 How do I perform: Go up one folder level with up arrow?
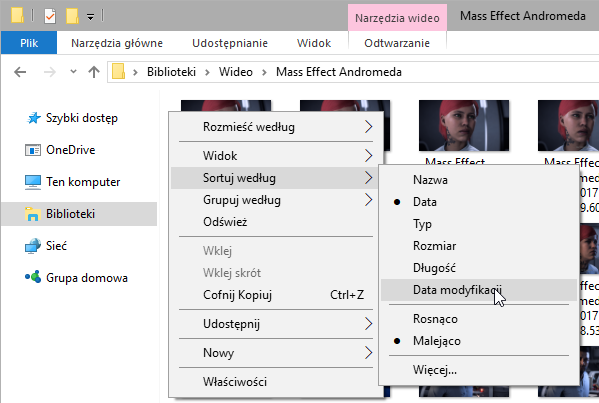point(94,72)
